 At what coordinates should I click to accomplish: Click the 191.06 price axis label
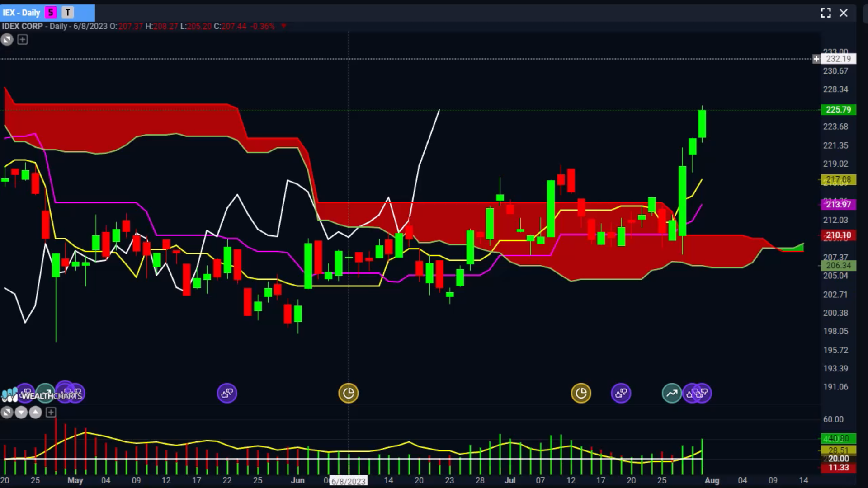click(x=835, y=387)
